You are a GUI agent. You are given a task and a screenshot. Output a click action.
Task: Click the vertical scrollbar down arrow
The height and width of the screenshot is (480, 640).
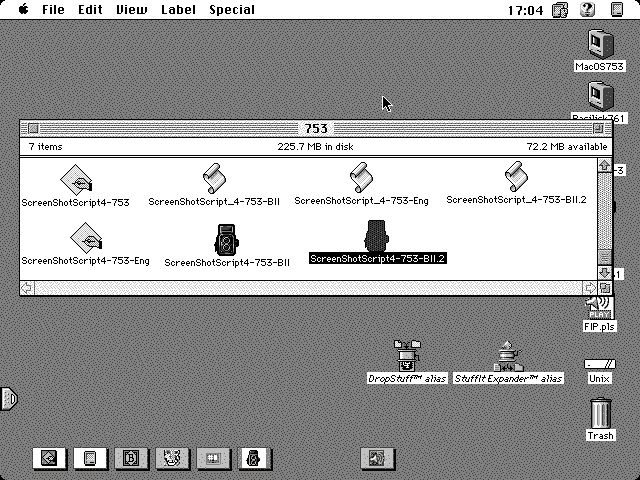[603, 272]
